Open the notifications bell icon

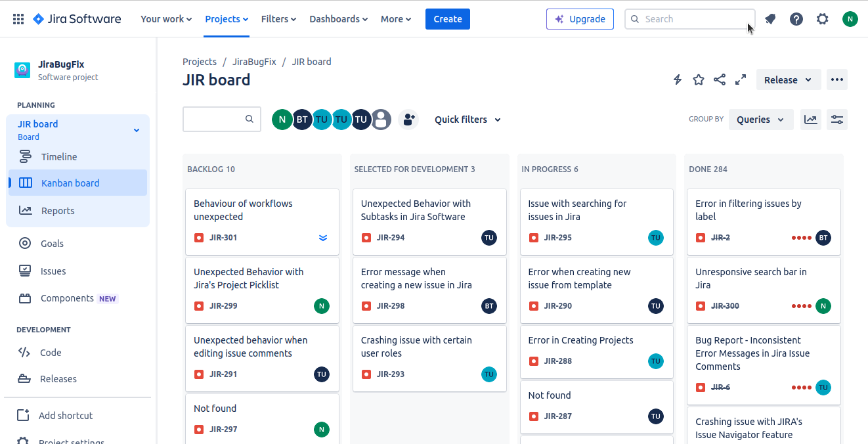(x=770, y=19)
